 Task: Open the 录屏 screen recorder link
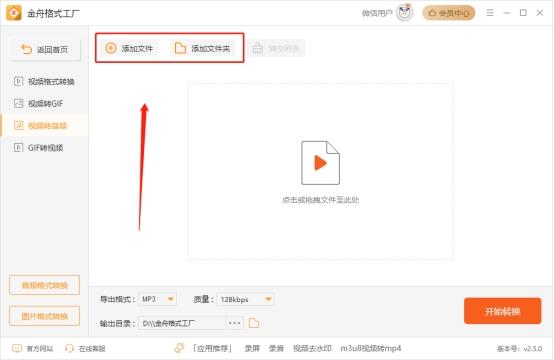252,349
